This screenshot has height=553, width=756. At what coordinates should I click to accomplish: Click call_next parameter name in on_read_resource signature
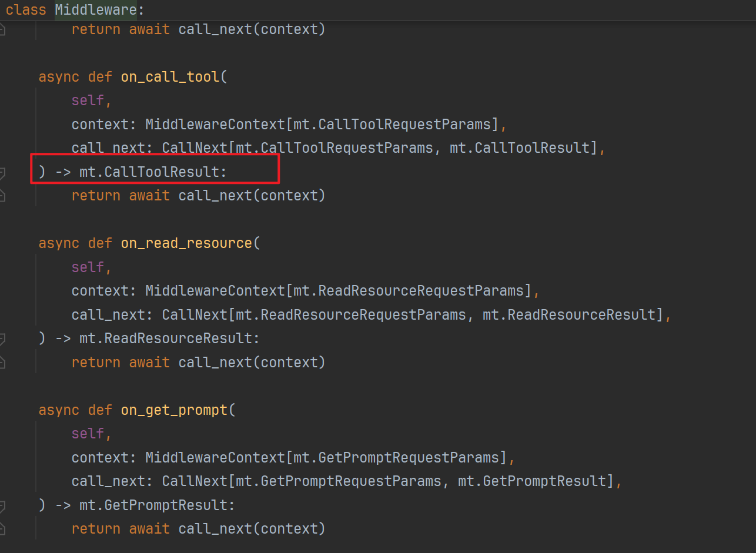click(108, 315)
